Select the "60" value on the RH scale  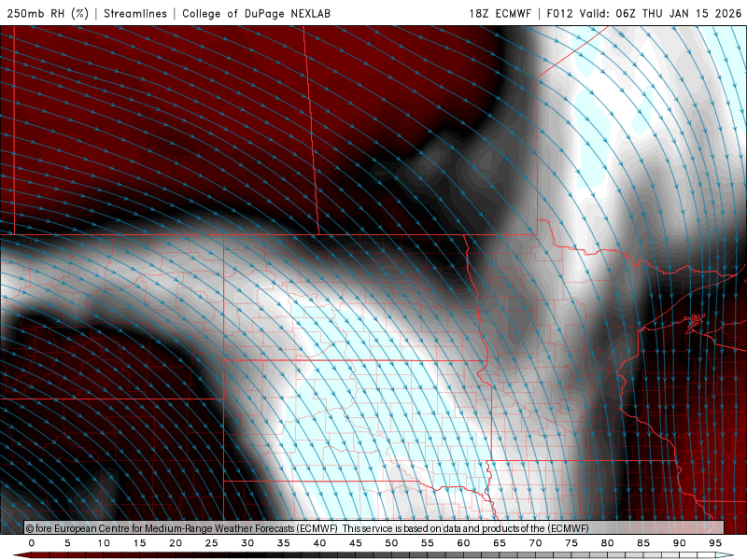(x=463, y=543)
